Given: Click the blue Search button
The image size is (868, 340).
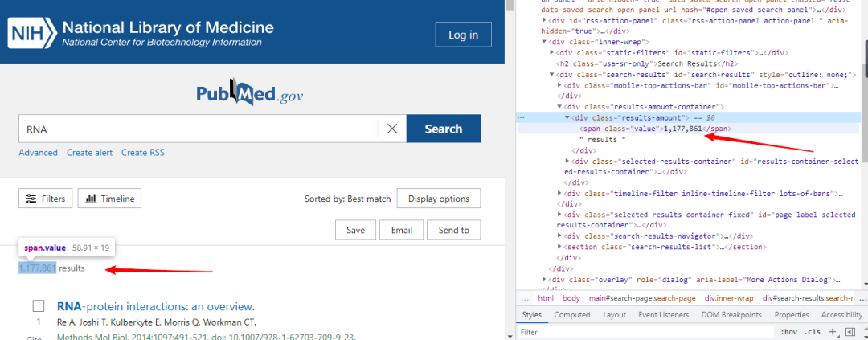Looking at the screenshot, I should coord(444,129).
